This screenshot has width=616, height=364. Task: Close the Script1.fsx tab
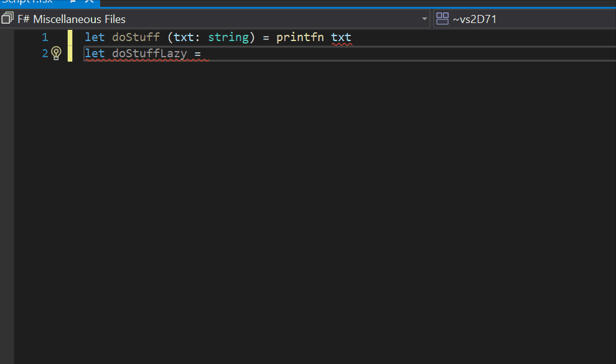(x=88, y=2)
